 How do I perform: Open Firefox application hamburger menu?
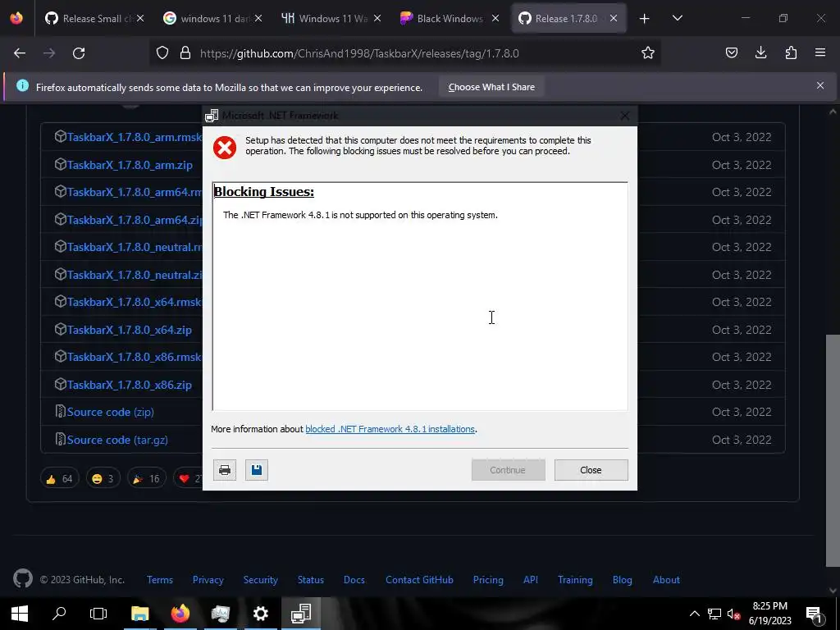(x=820, y=52)
